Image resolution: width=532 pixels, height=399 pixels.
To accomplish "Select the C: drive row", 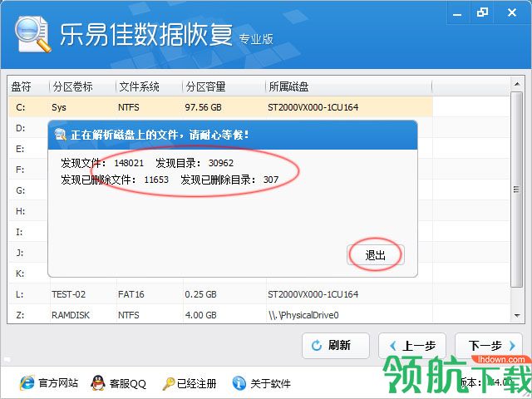I will 220,107.
